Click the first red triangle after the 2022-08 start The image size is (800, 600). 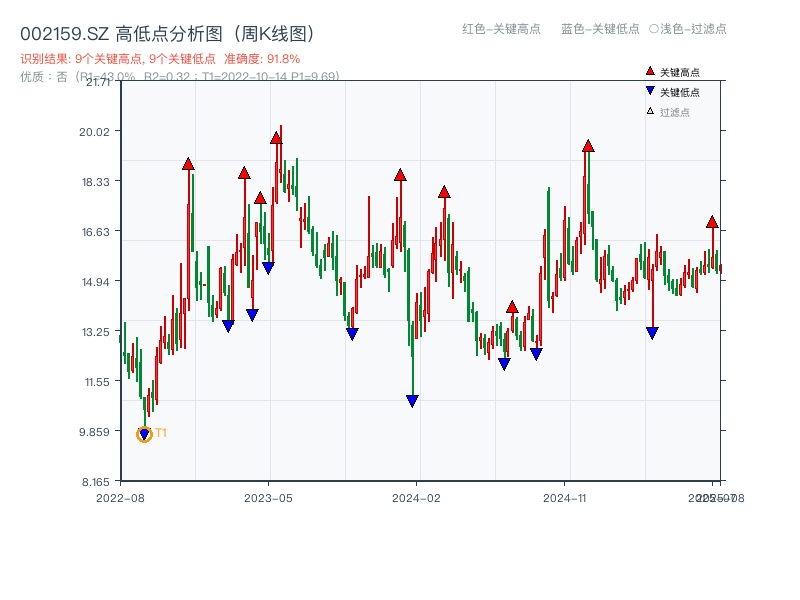coord(186,163)
